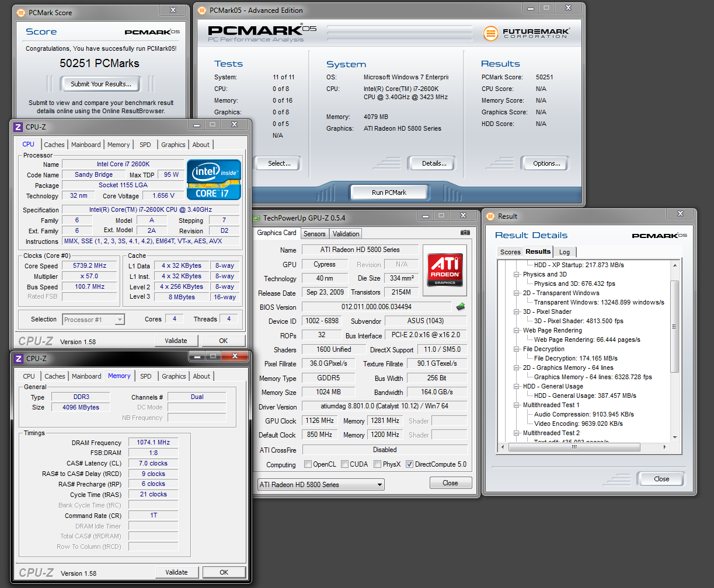Screen dimensions: 714x588
Task: Select the HDD - XP Startup: 217.873 MB/s row
Action: point(579,265)
